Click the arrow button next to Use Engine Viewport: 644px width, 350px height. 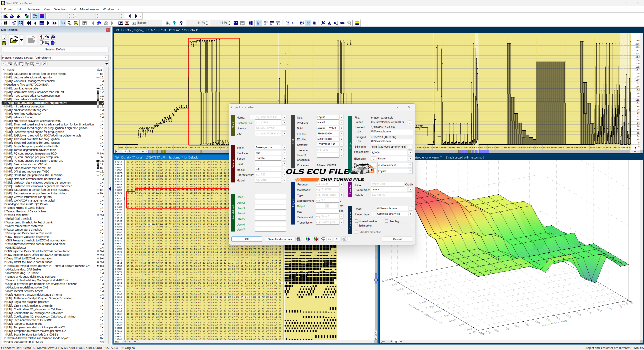pos(341,117)
